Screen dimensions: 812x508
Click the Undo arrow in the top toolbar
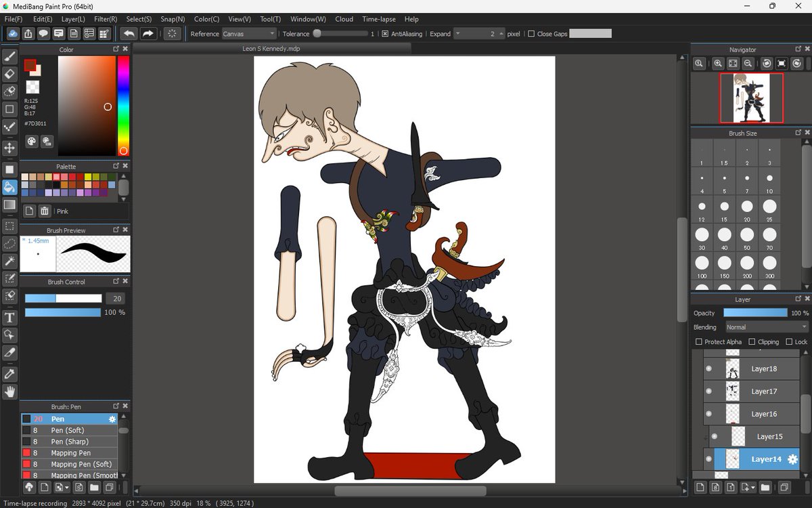(x=129, y=33)
